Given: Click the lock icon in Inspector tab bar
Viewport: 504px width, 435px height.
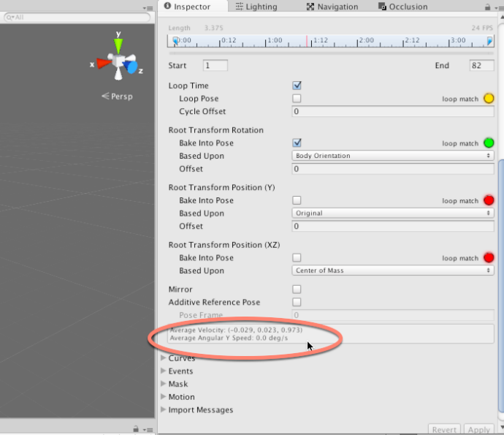Looking at the screenshot, I should pos(488,7).
